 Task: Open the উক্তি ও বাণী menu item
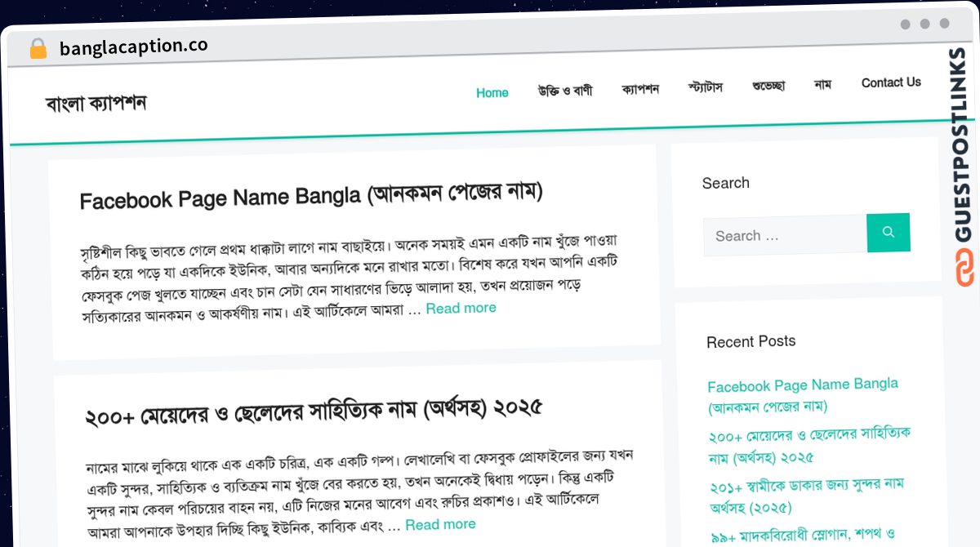(565, 91)
